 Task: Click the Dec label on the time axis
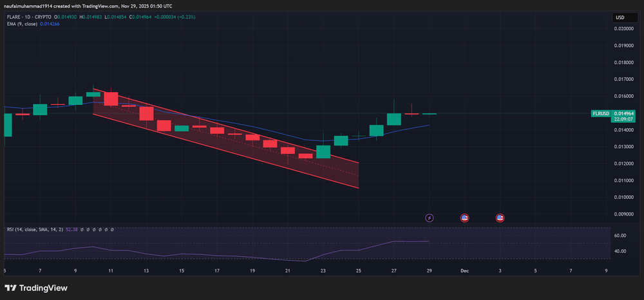pos(464,271)
